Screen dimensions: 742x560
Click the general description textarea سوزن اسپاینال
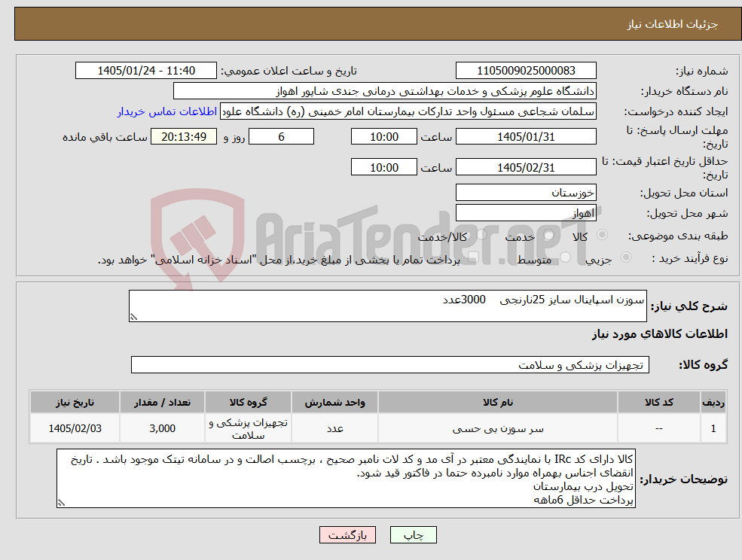click(387, 306)
